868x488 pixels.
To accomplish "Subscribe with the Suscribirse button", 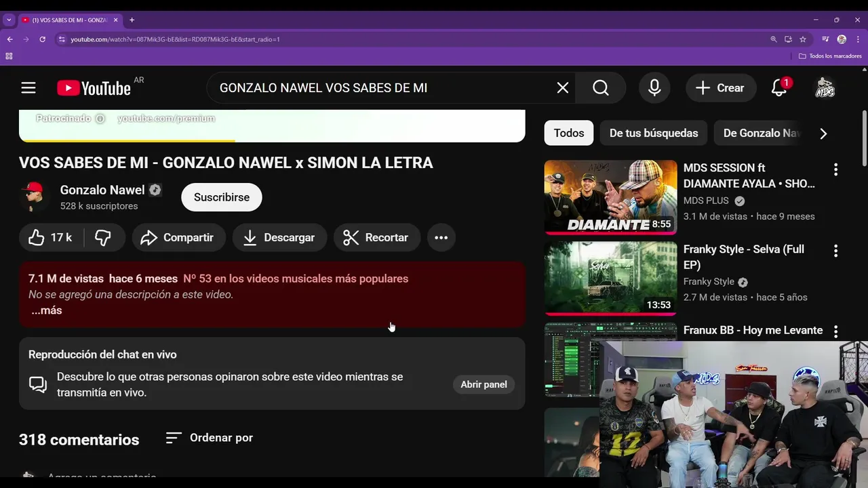I will click(222, 197).
